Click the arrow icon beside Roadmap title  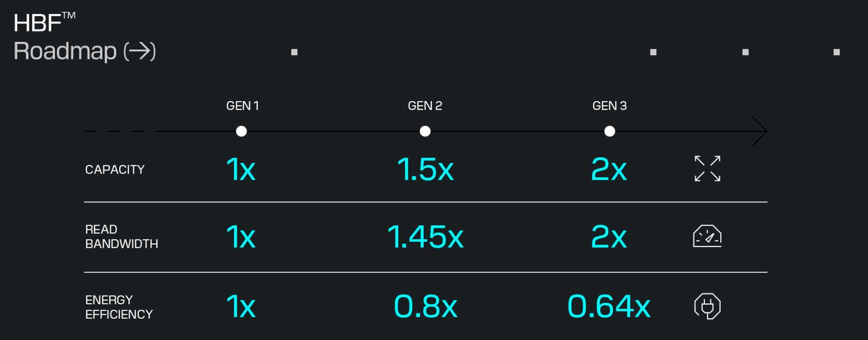(x=140, y=51)
